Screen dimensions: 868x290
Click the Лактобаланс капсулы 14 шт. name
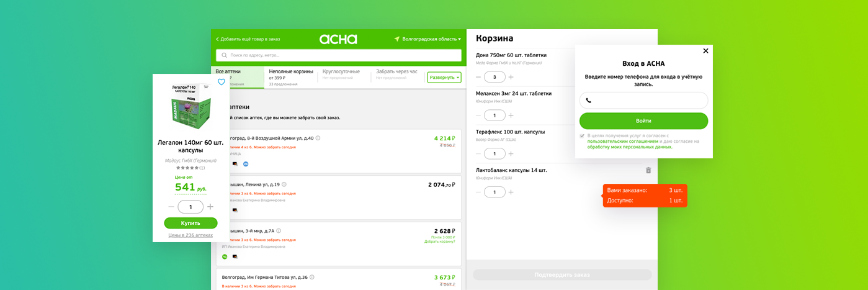[511, 170]
